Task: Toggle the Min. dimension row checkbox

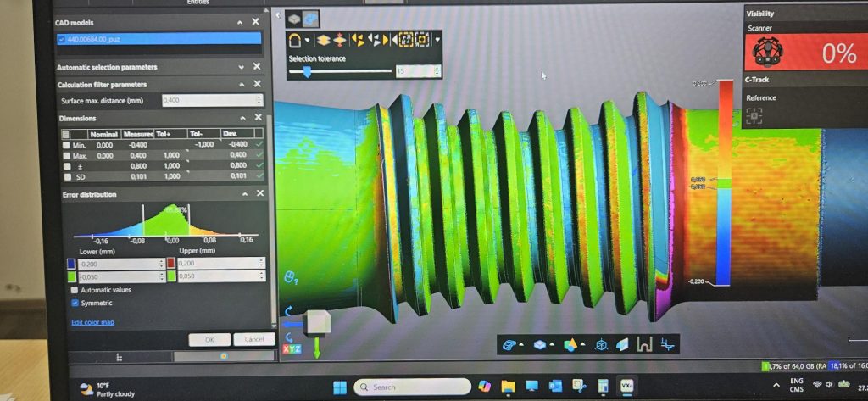Action: (x=66, y=145)
